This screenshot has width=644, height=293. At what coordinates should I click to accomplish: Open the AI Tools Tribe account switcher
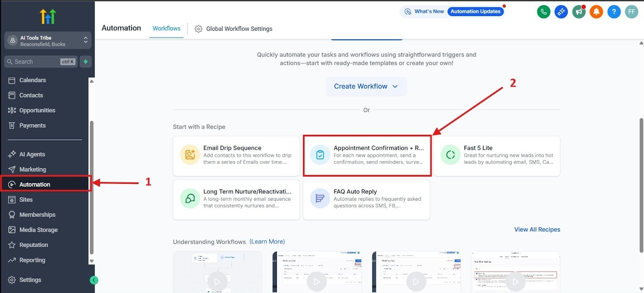point(48,41)
